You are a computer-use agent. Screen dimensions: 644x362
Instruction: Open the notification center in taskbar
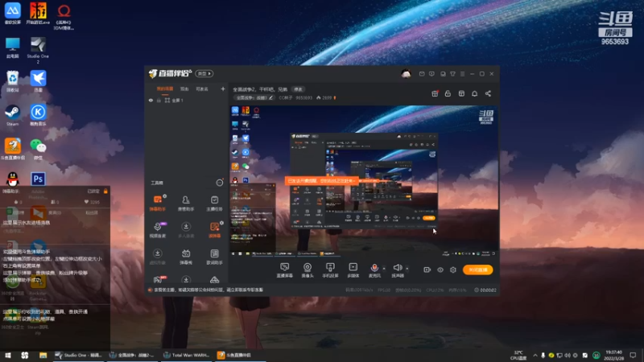(633, 355)
